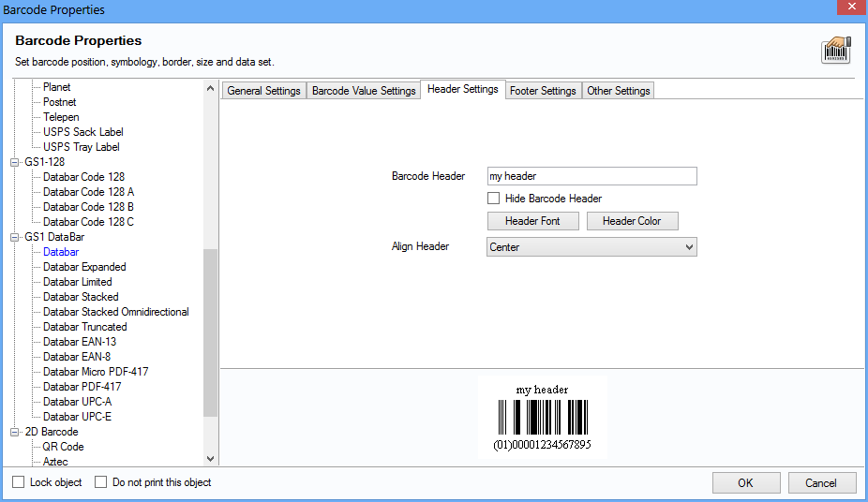This screenshot has width=868, height=502.
Task: Open Other Settings tab
Action: click(619, 91)
